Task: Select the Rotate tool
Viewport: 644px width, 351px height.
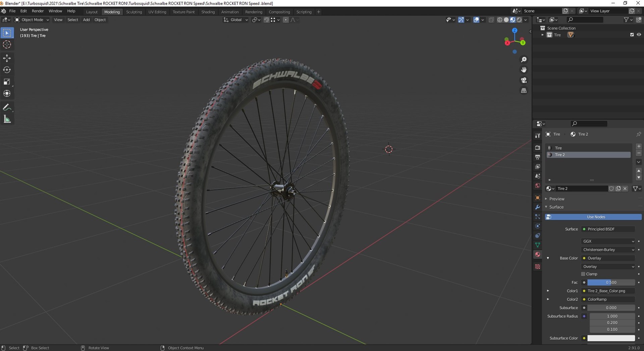Action: pos(7,70)
